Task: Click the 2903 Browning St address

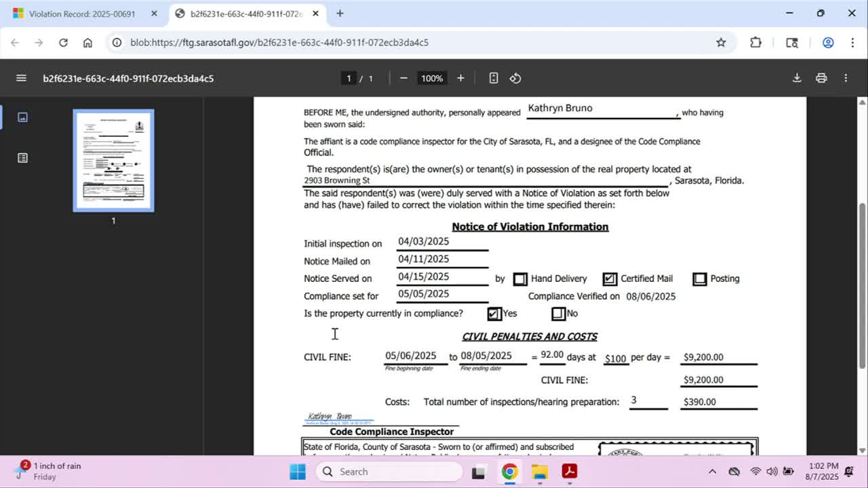Action: tap(336, 181)
